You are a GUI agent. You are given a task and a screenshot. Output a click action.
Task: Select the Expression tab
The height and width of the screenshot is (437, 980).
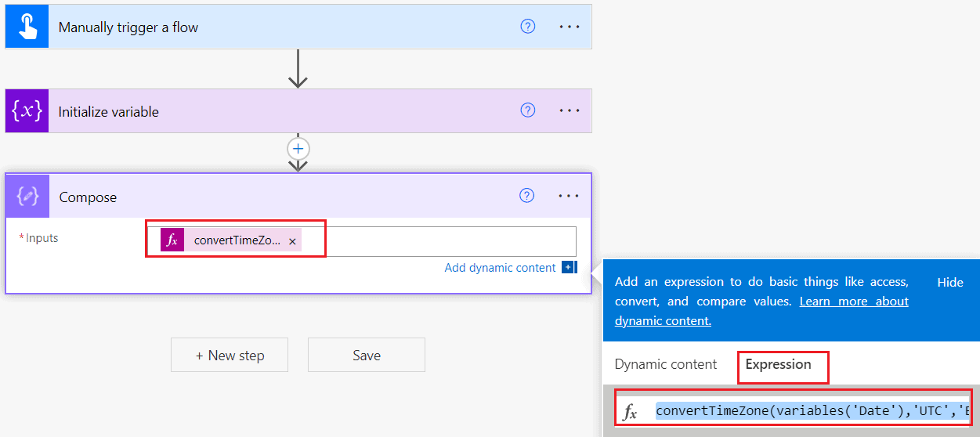[778, 364]
